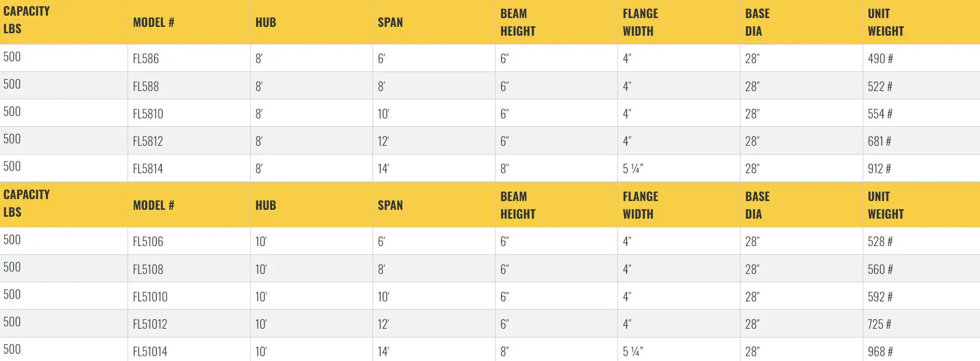Click model number FL5810
The image size is (980, 361).
[148, 114]
